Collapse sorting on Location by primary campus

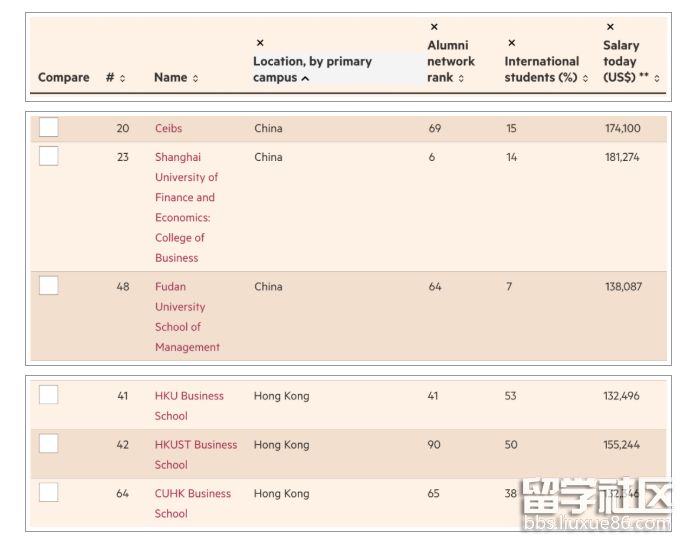[305, 78]
